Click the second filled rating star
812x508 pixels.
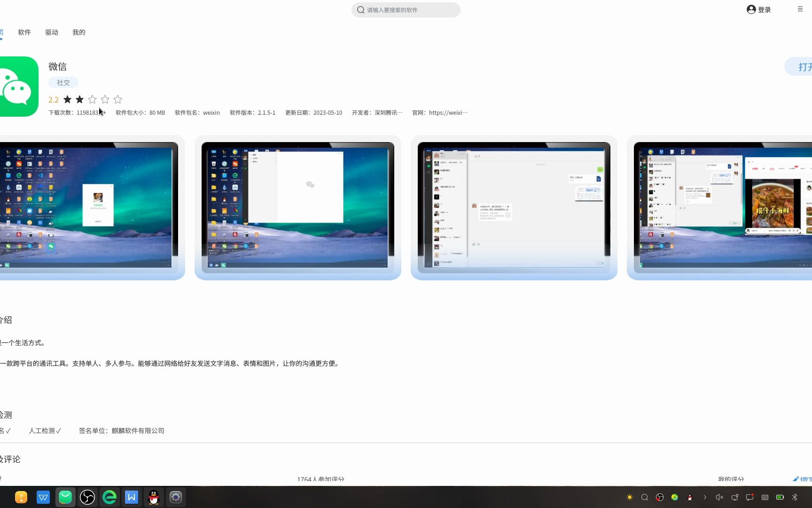coord(80,99)
